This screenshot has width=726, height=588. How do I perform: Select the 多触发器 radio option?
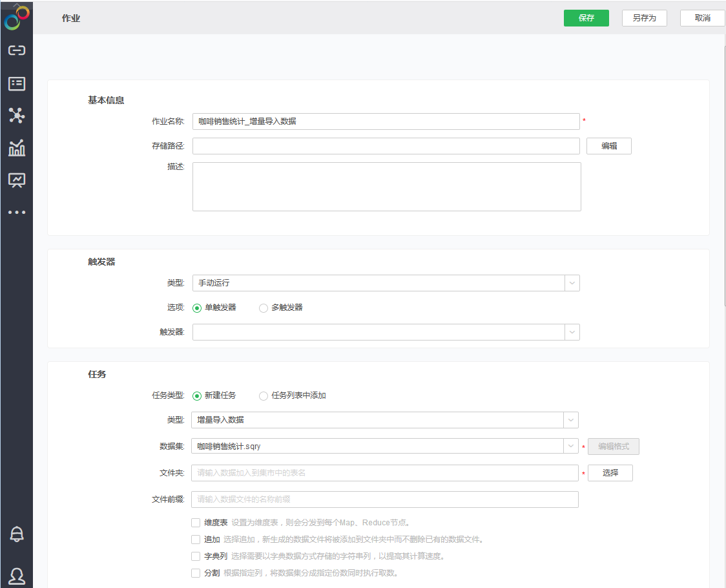click(x=264, y=308)
